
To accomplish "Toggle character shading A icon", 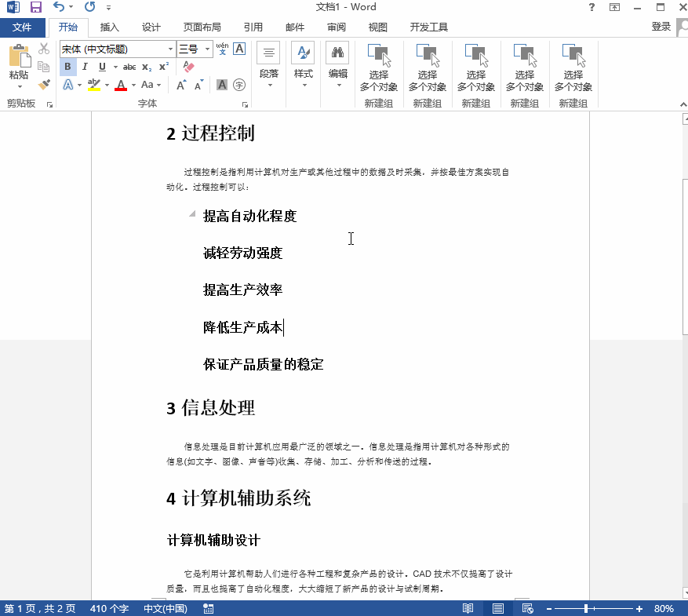I will (x=222, y=85).
